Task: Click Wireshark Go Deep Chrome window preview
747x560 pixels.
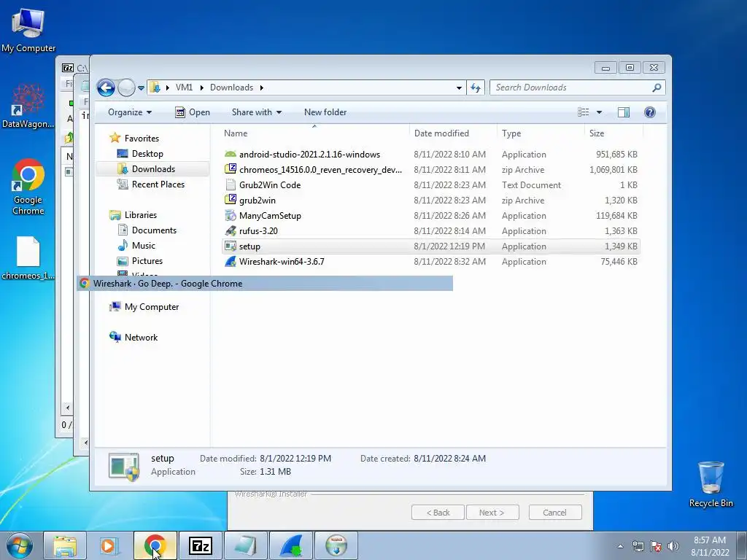Action: [265, 284]
